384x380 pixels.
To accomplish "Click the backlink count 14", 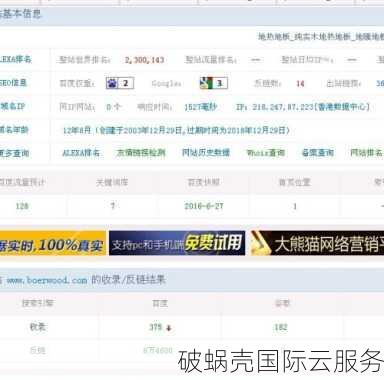I will pos(300,83).
